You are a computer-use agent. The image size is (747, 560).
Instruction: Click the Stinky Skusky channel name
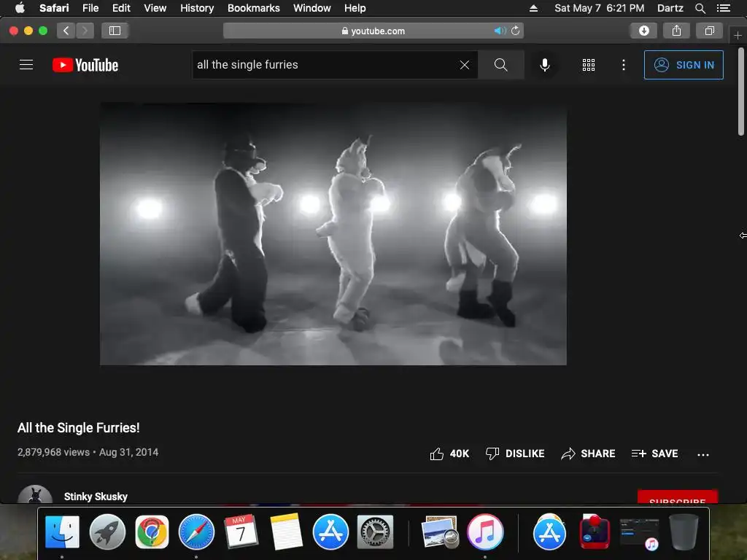tap(96, 496)
